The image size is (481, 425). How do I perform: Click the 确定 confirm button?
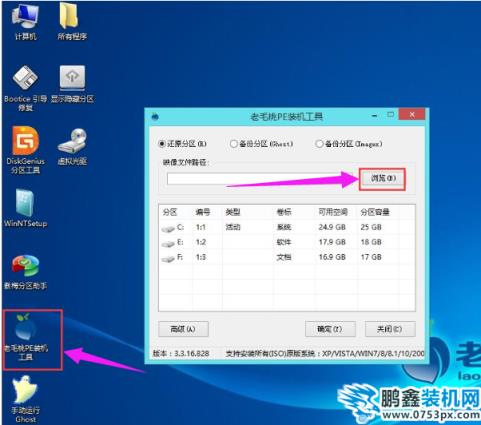[330, 329]
